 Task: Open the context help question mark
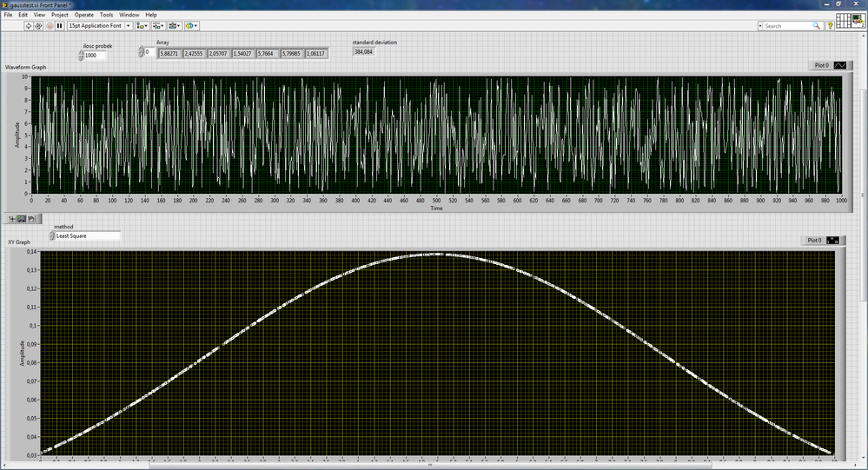(x=830, y=26)
